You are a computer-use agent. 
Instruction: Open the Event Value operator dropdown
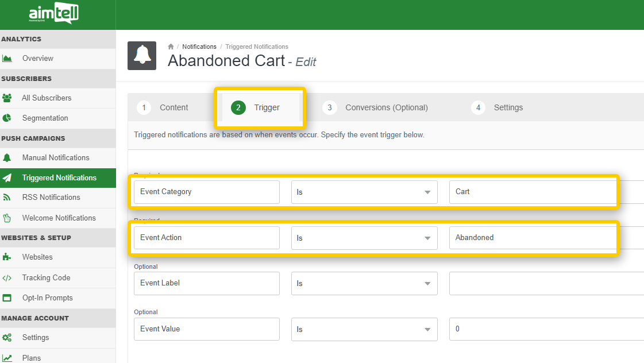tap(364, 329)
